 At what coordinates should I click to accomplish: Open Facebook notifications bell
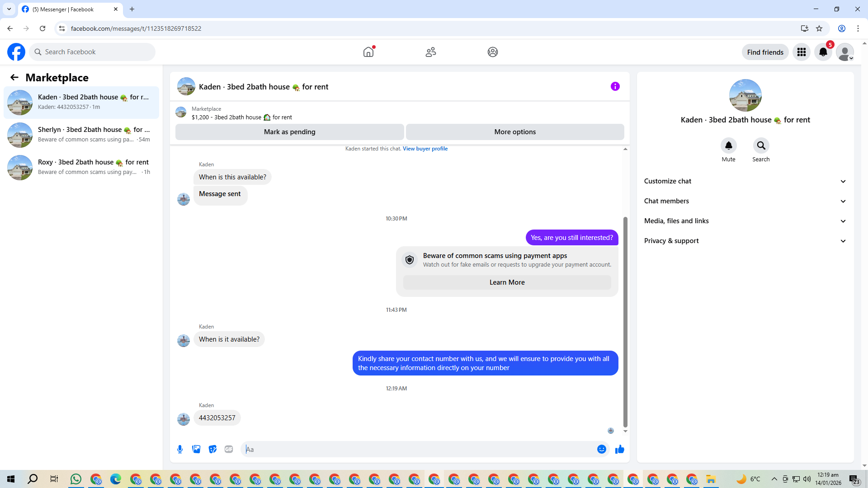click(x=823, y=52)
